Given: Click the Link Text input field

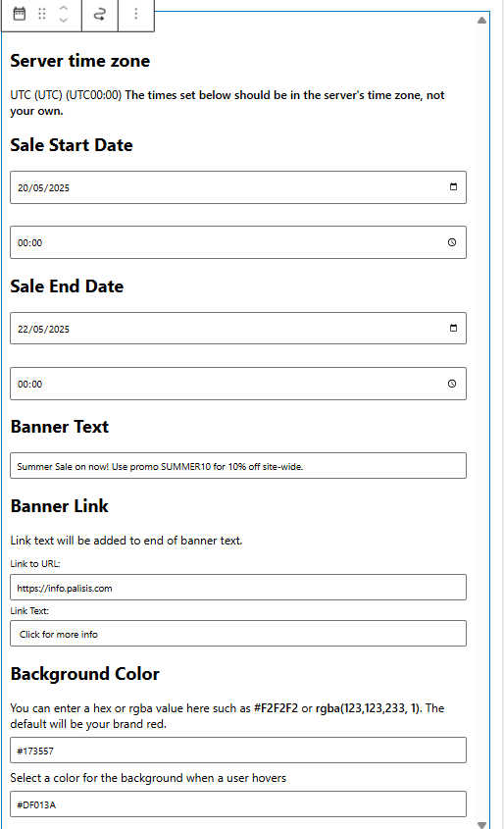Looking at the screenshot, I should click(237, 634).
